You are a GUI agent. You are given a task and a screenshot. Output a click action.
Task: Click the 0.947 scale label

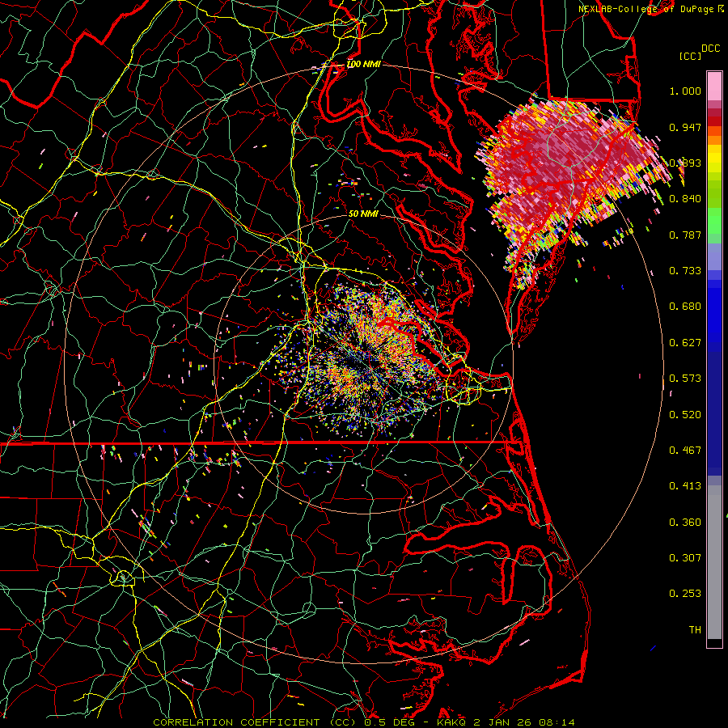pyautogui.click(x=685, y=127)
